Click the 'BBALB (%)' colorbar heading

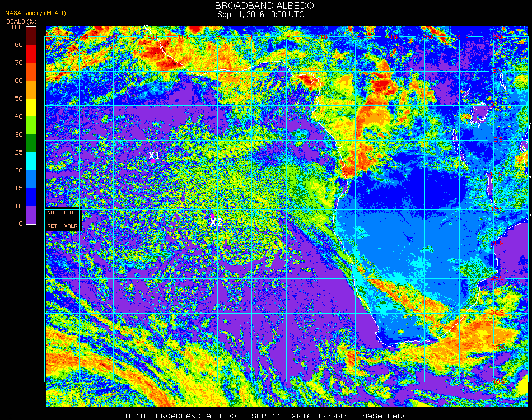pos(21,21)
